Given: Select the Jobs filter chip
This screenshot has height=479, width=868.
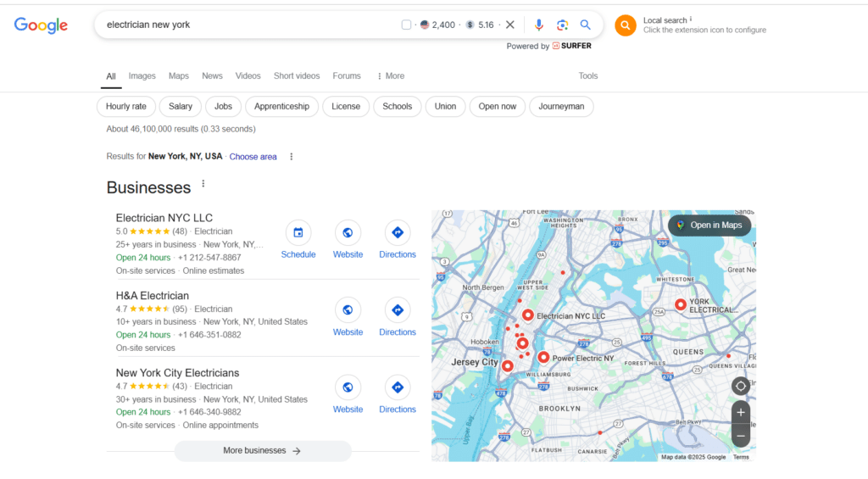Looking at the screenshot, I should [223, 106].
